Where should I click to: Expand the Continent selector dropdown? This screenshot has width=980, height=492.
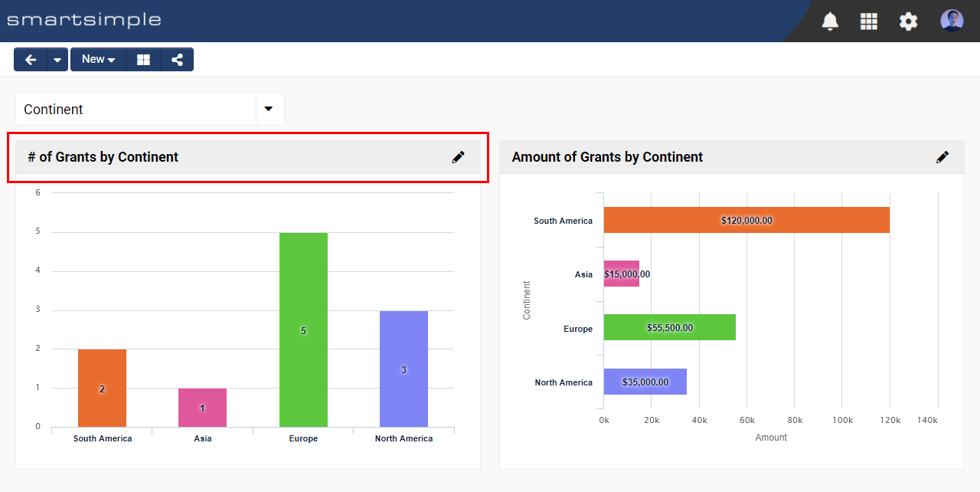(269, 109)
